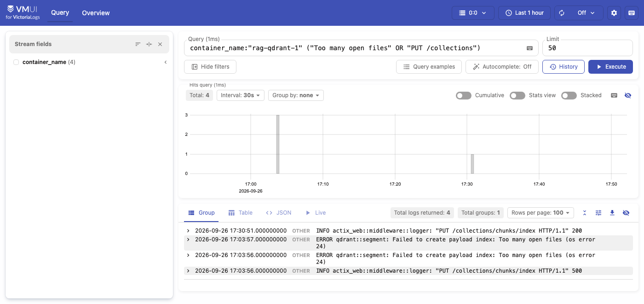
Task: Collapse all stream fields icon
Action: [149, 44]
